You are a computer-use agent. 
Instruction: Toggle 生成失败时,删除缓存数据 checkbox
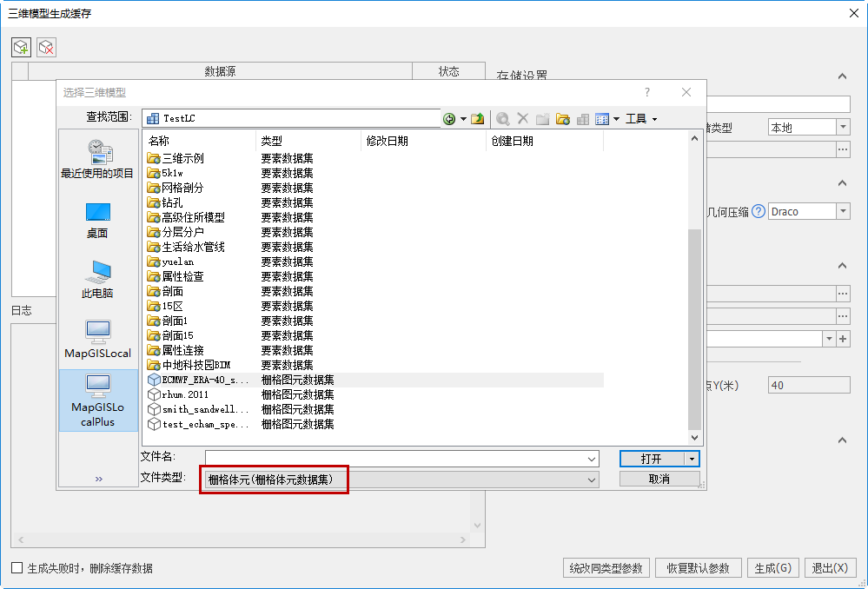click(x=17, y=568)
